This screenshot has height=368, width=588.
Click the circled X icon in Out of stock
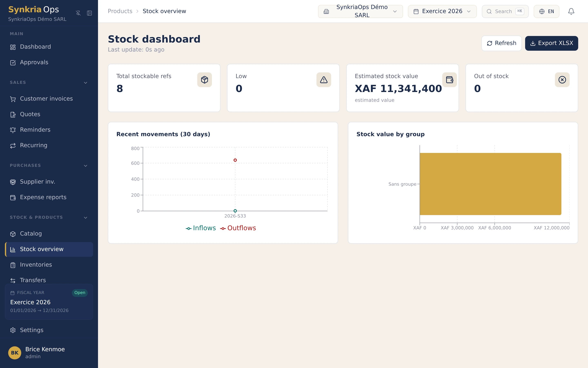[562, 80]
